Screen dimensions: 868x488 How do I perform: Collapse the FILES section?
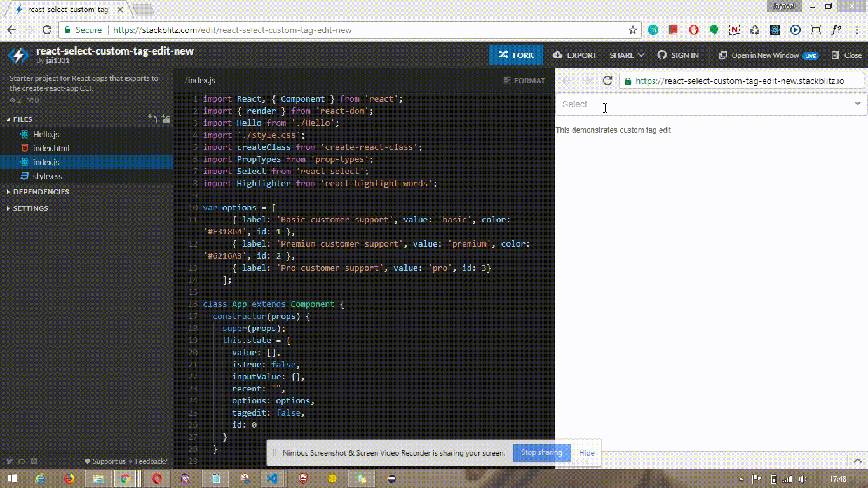pos(20,119)
